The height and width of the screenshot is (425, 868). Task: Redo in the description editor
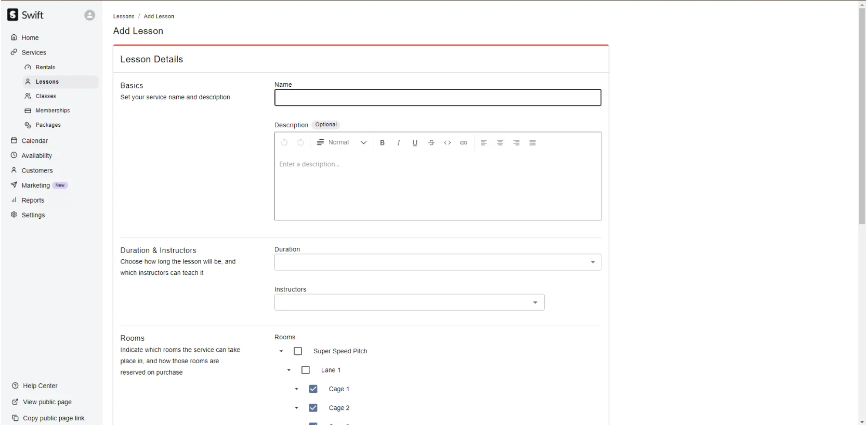pyautogui.click(x=300, y=142)
